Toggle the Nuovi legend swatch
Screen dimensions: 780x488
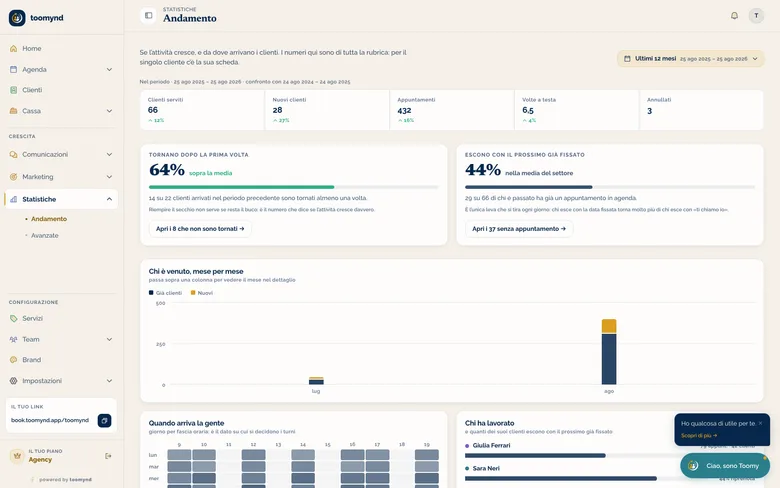193,293
